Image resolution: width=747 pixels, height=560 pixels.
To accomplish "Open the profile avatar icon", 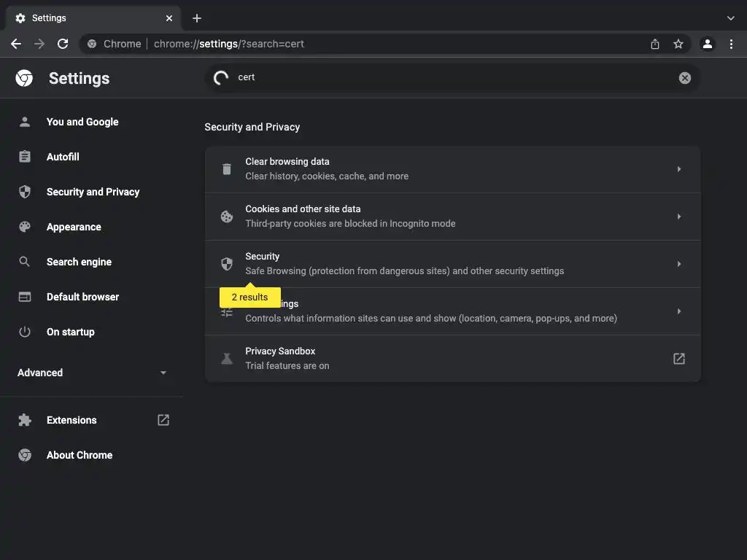I will tap(707, 44).
